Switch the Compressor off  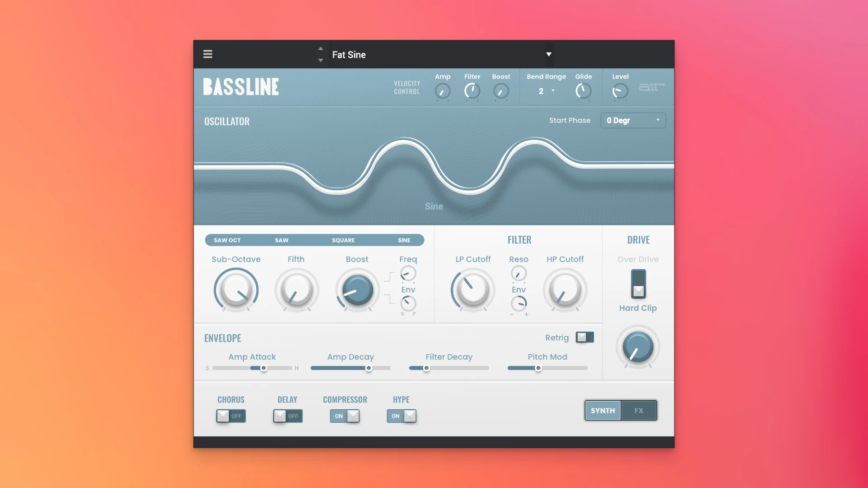point(344,416)
